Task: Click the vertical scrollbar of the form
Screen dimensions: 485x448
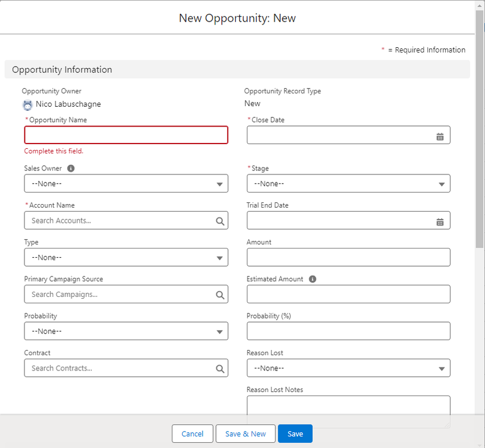Action: [479, 130]
